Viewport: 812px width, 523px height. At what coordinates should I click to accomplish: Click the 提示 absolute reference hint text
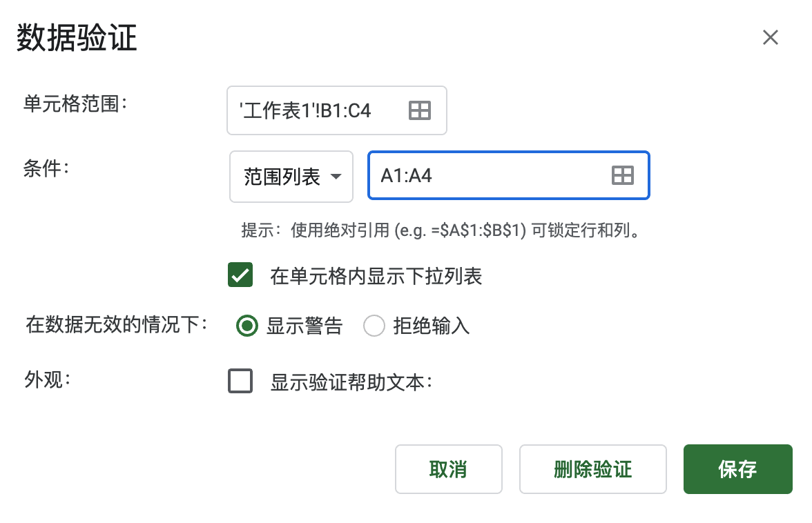tap(441, 230)
